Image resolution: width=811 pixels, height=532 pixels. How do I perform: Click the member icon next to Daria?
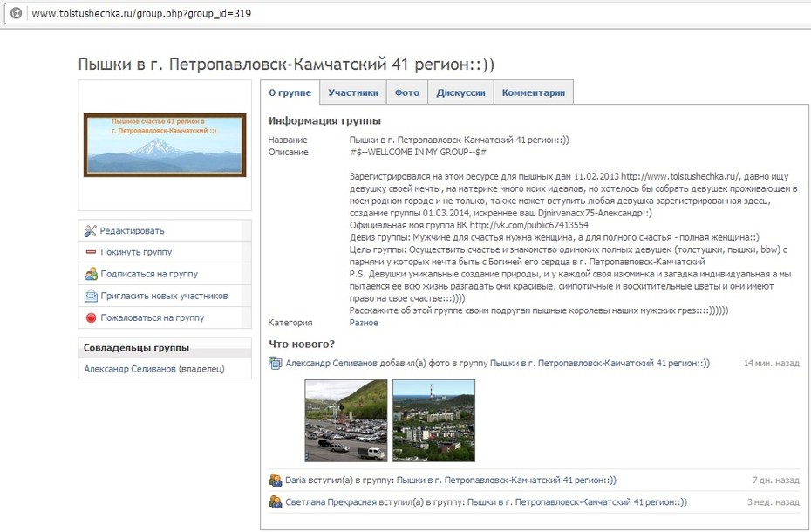point(276,481)
